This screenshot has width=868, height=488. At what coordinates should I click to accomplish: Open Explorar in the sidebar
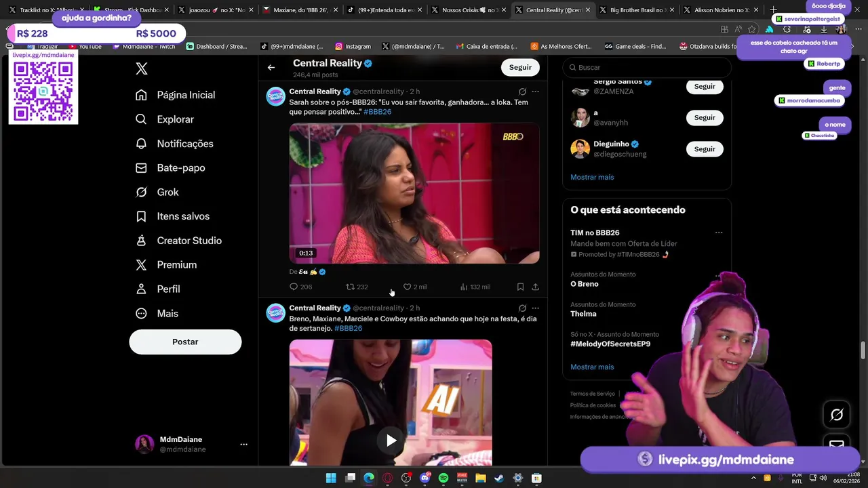[165, 119]
